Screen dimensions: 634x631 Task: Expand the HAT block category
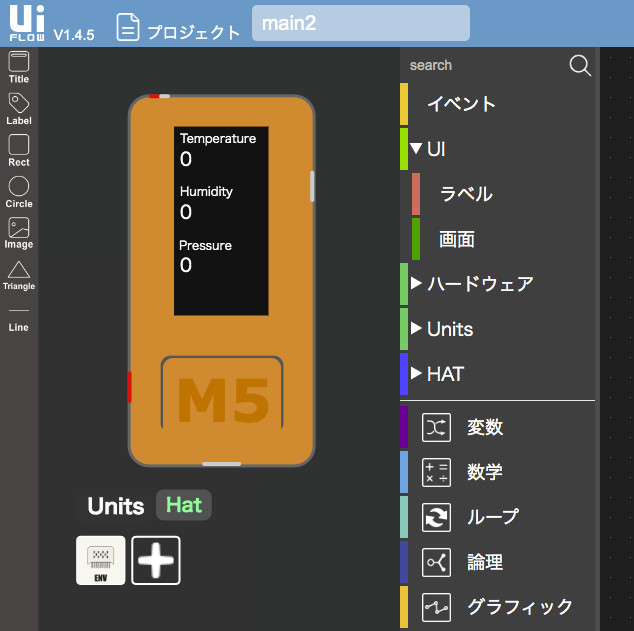click(x=417, y=374)
